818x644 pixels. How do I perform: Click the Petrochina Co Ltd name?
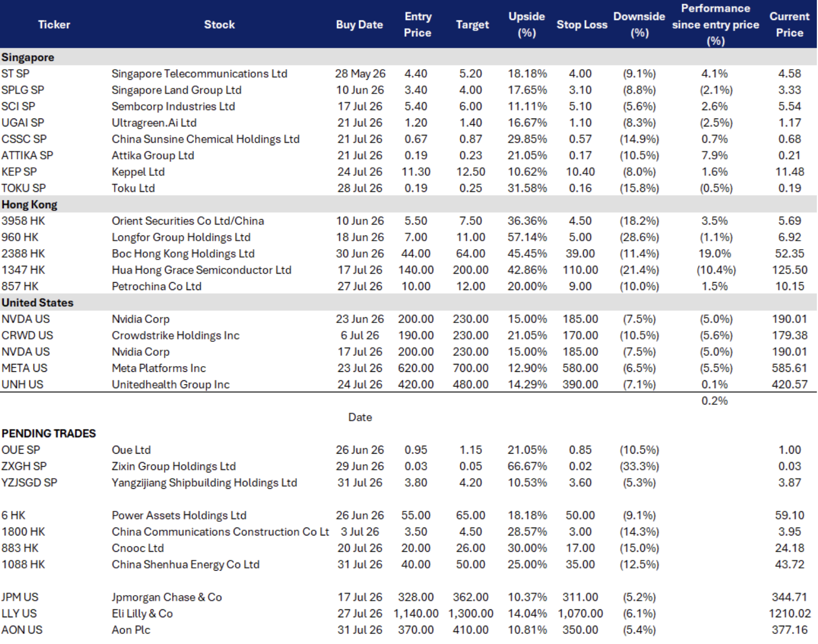[x=156, y=286]
